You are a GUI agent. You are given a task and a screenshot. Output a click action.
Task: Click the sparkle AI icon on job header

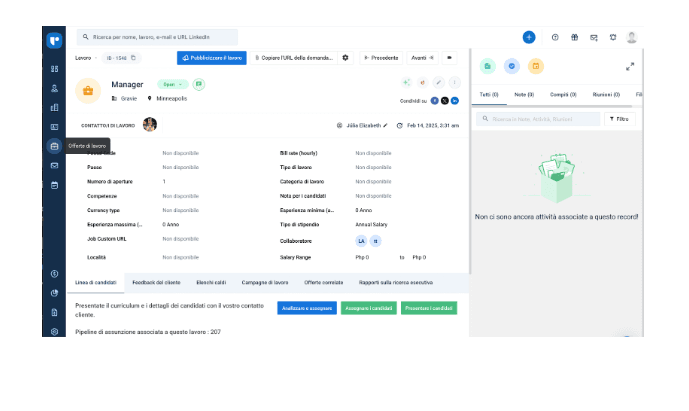pos(406,82)
